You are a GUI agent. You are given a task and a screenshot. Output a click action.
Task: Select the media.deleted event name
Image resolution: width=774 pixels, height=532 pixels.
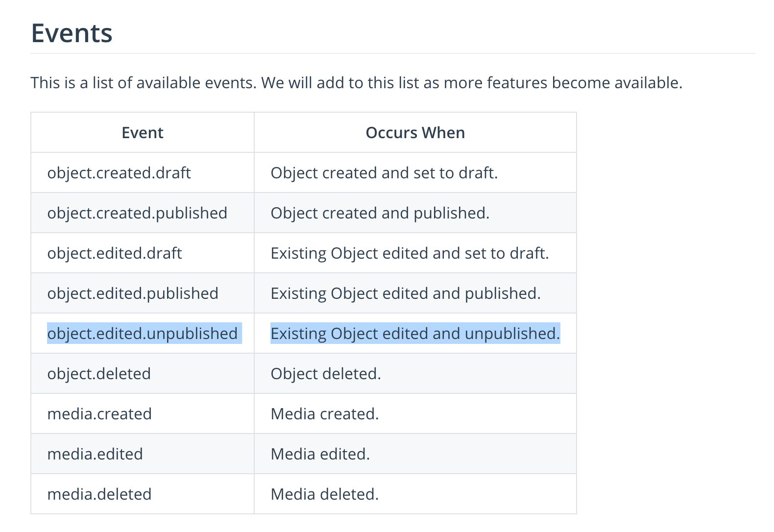(99, 494)
